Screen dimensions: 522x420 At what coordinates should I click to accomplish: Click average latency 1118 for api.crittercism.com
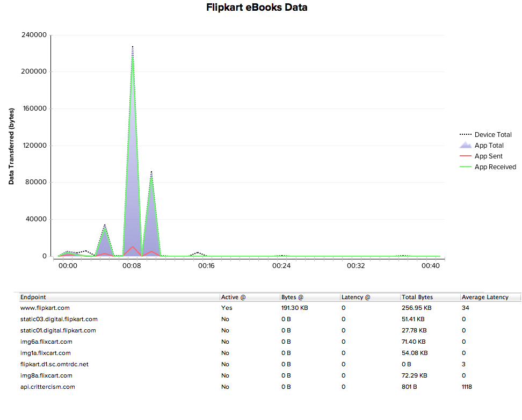[467, 387]
